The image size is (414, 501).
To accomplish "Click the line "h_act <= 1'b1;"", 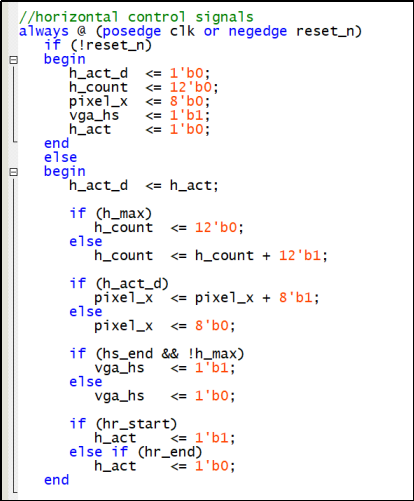I will coord(165,438).
